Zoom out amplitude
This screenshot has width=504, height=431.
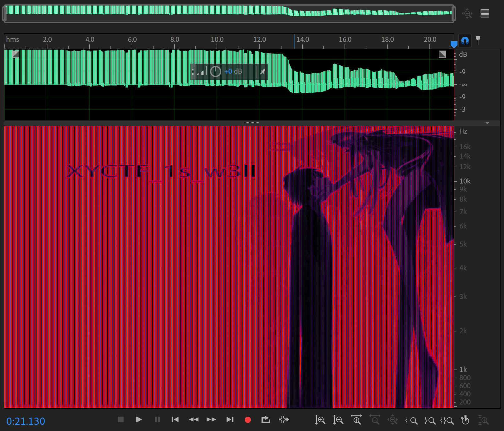click(338, 420)
